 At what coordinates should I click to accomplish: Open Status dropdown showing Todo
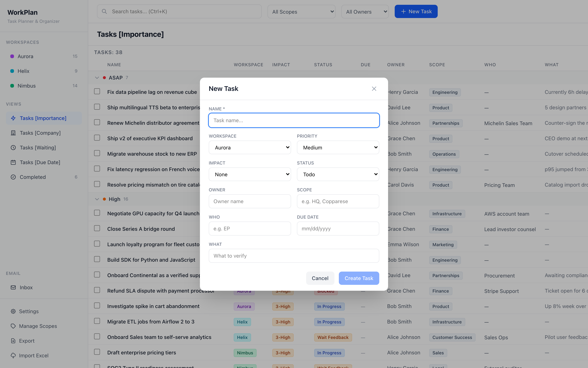[338, 174]
